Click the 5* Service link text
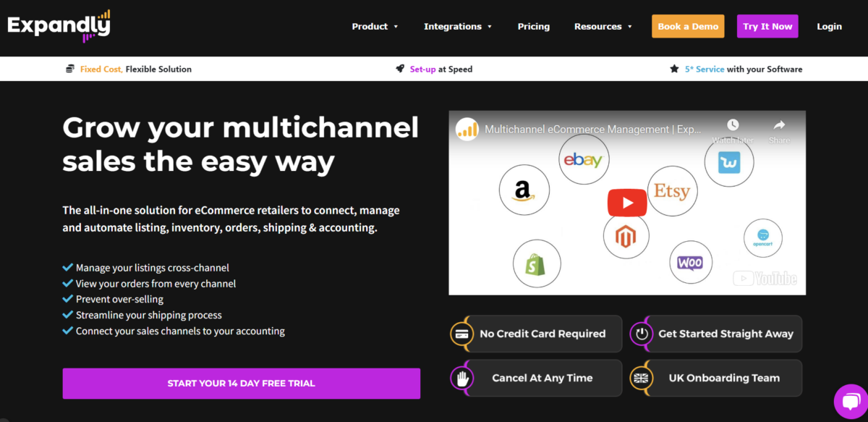868x422 pixels. 705,69
